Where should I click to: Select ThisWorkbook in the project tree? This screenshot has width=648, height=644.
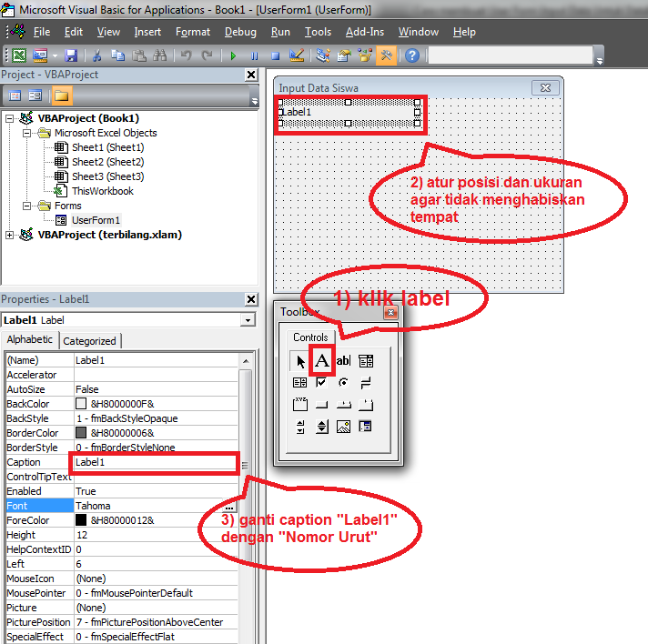[103, 191]
